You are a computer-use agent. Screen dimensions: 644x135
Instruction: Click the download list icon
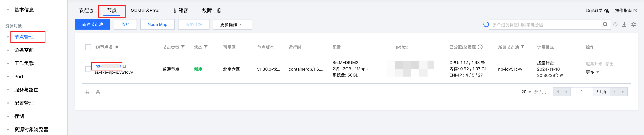(624, 25)
